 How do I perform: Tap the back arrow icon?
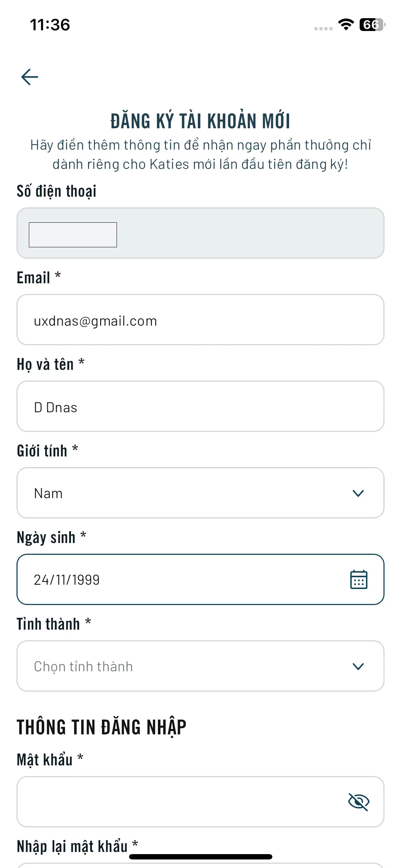pos(30,77)
